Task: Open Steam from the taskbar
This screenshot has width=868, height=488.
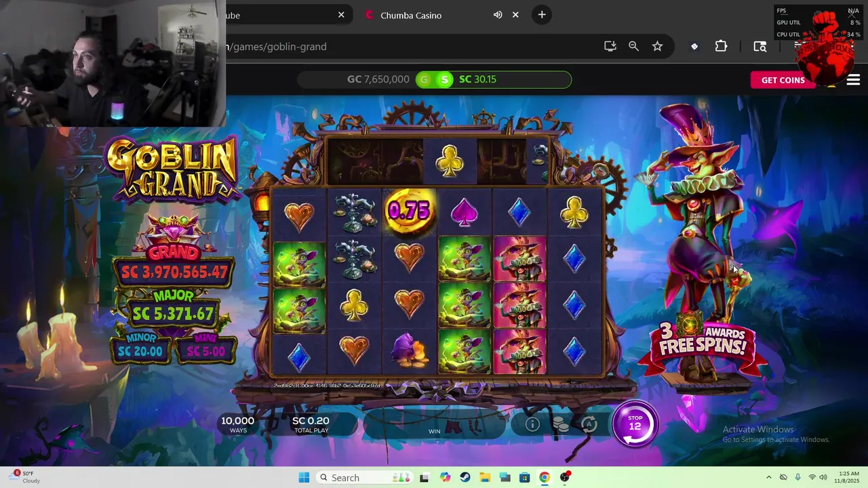Action: (x=465, y=477)
